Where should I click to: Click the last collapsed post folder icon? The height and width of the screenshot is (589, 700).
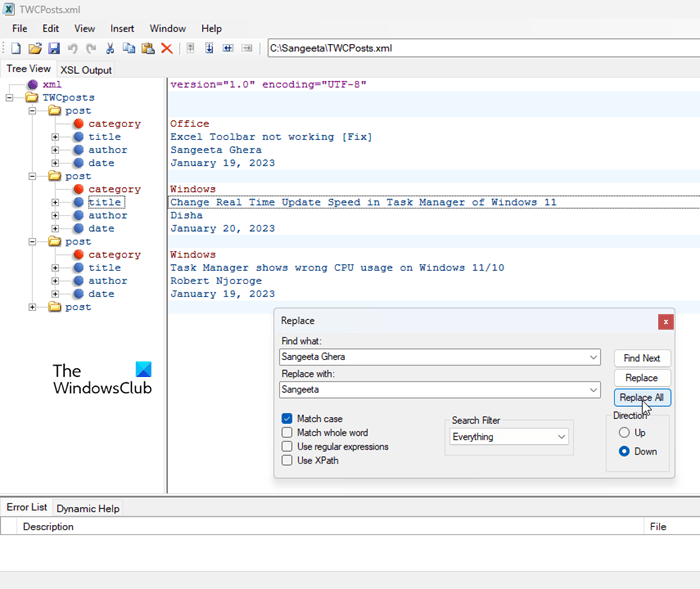click(x=54, y=307)
